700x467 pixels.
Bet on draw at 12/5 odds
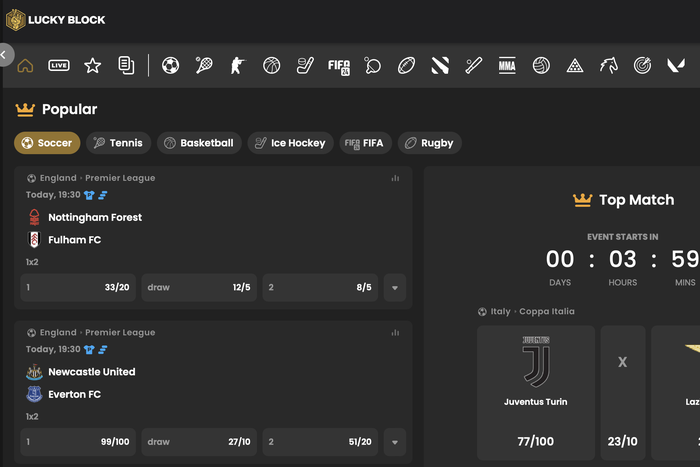pos(199,288)
